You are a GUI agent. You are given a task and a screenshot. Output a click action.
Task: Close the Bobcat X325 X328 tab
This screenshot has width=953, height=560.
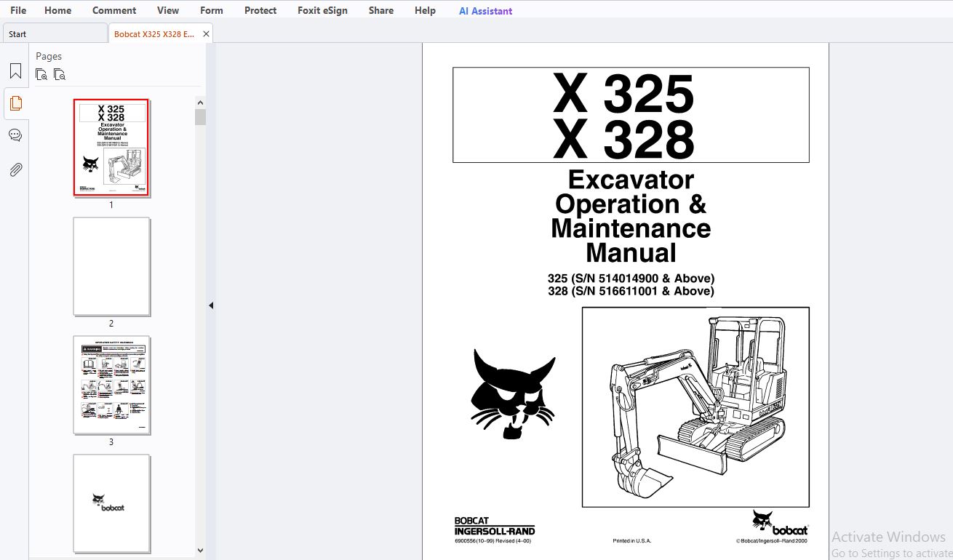tap(206, 34)
